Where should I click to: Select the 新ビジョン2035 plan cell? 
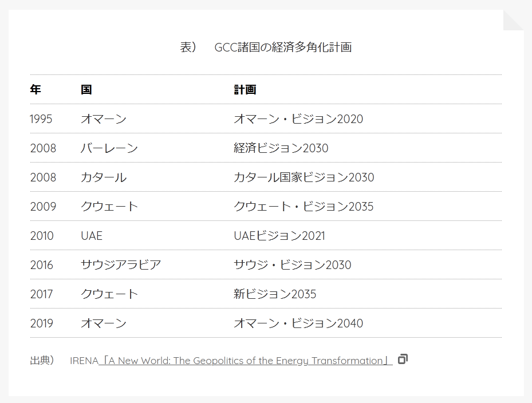pos(274,294)
